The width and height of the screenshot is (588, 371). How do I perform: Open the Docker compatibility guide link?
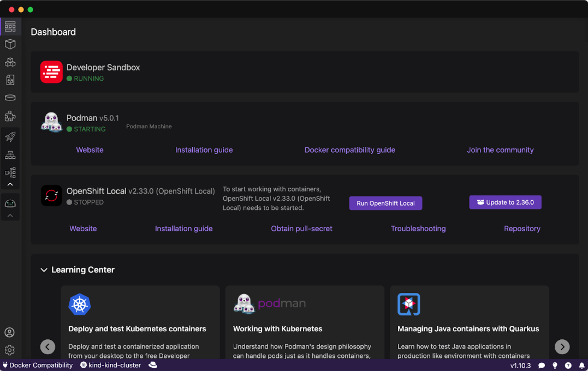(x=349, y=150)
